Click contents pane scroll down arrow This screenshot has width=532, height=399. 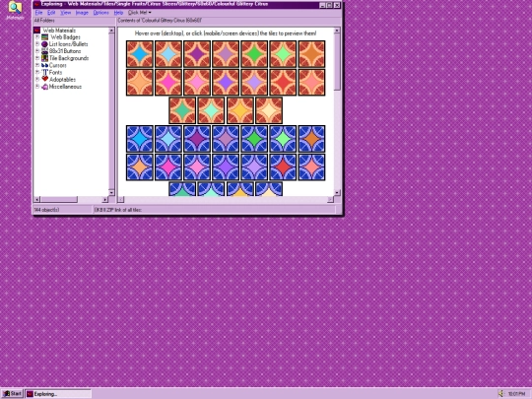point(337,192)
